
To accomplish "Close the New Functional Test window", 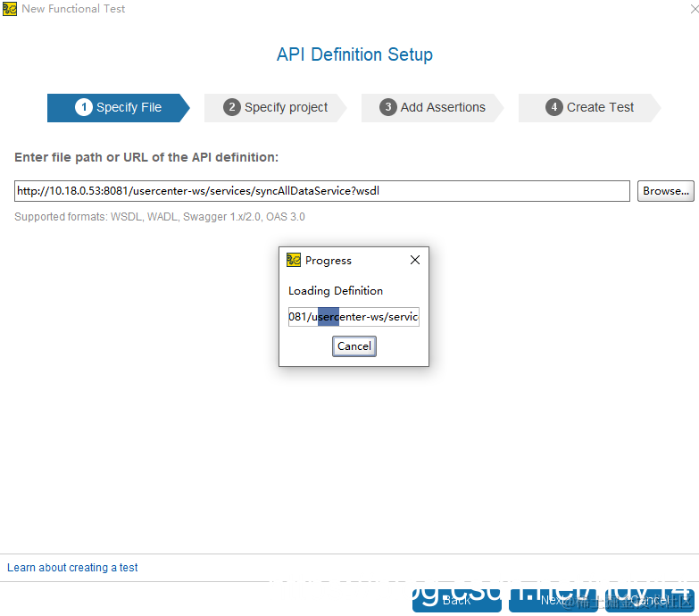I will tap(694, 9).
